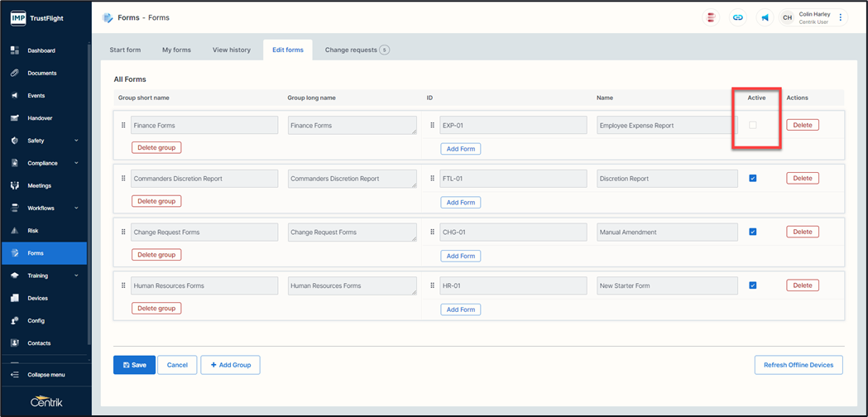Viewport: 868px width, 417px height.
Task: Delete the Human Resources Forms group
Action: click(x=156, y=308)
